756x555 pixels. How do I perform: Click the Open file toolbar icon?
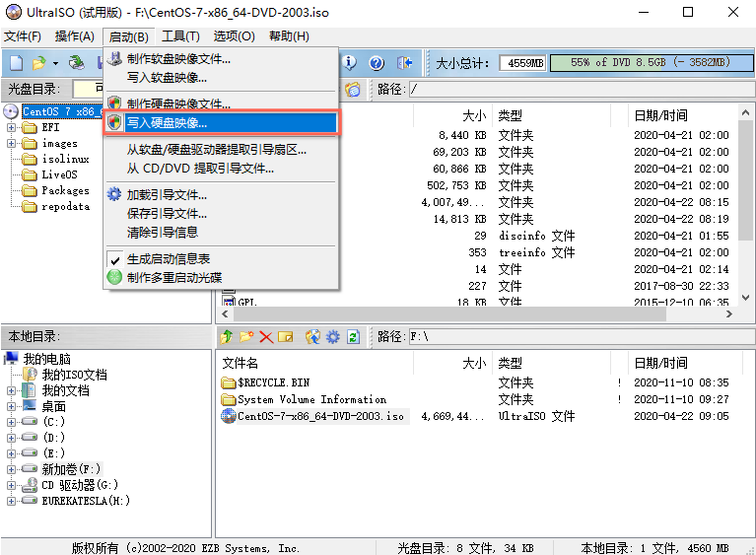point(38,63)
